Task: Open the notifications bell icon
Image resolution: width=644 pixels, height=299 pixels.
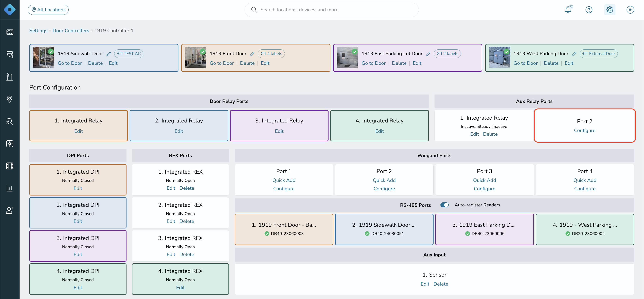Action: click(568, 10)
